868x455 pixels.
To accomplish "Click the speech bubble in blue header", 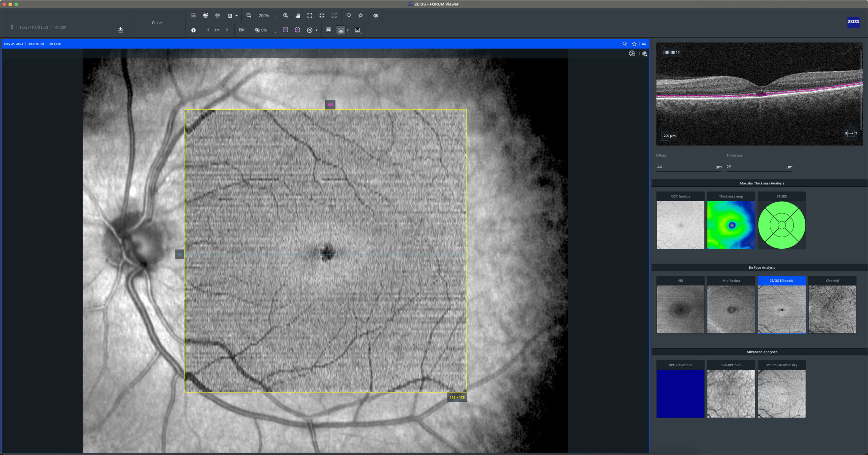I will coord(625,44).
